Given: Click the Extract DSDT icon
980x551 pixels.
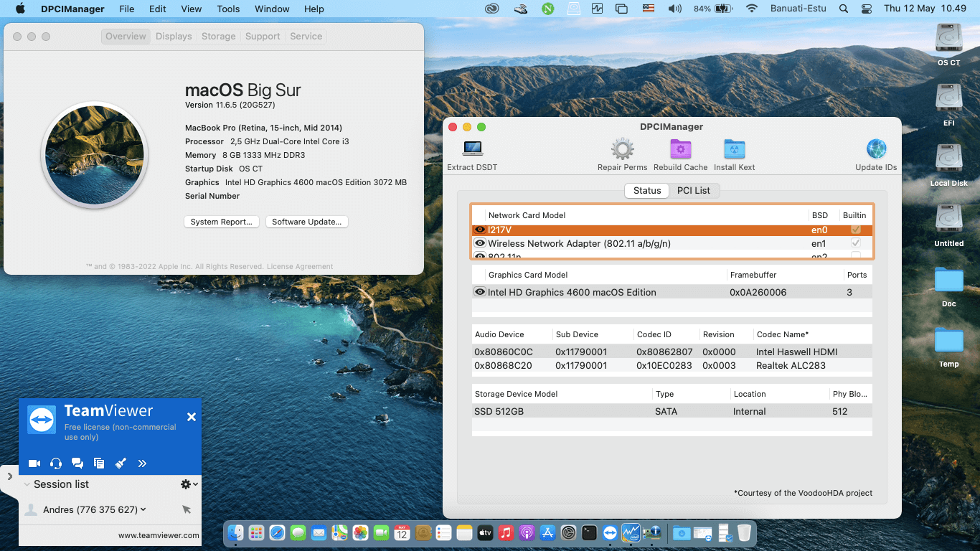Looking at the screenshot, I should pyautogui.click(x=471, y=149).
